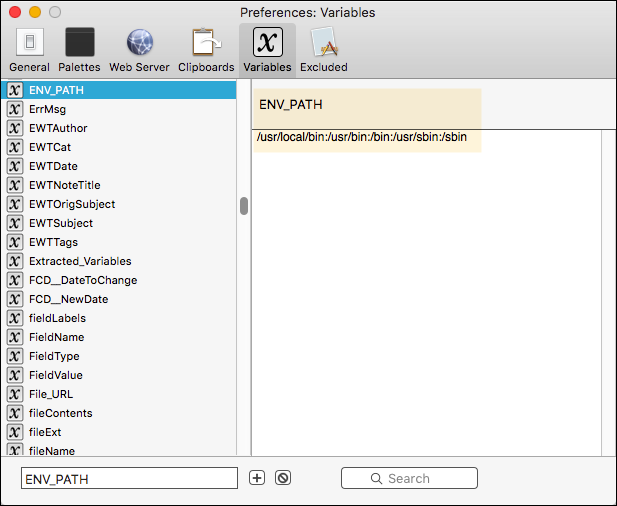The width and height of the screenshot is (617, 506).
Task: Switch to the Variables preferences tab
Action: (267, 49)
